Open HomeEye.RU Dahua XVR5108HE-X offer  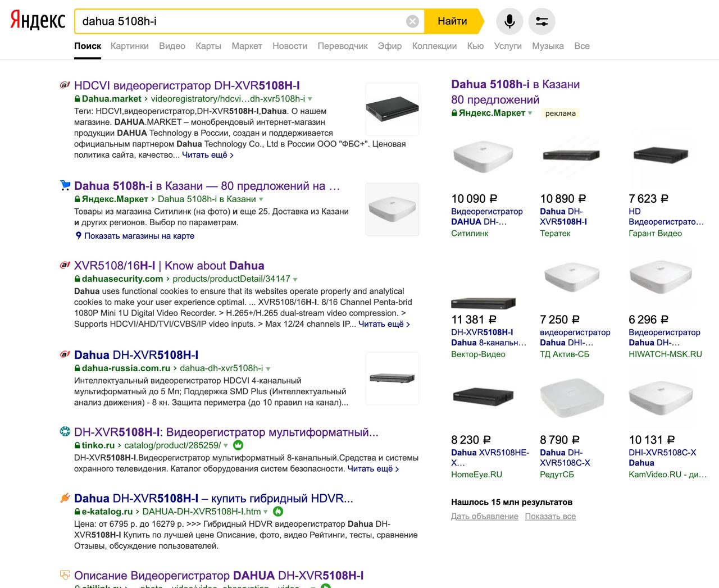490,458
